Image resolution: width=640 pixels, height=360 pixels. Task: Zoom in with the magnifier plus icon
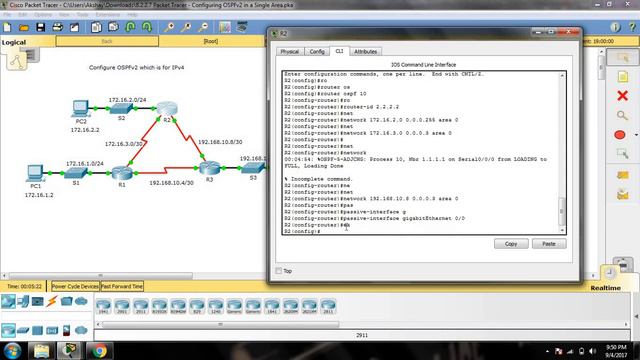click(x=169, y=27)
